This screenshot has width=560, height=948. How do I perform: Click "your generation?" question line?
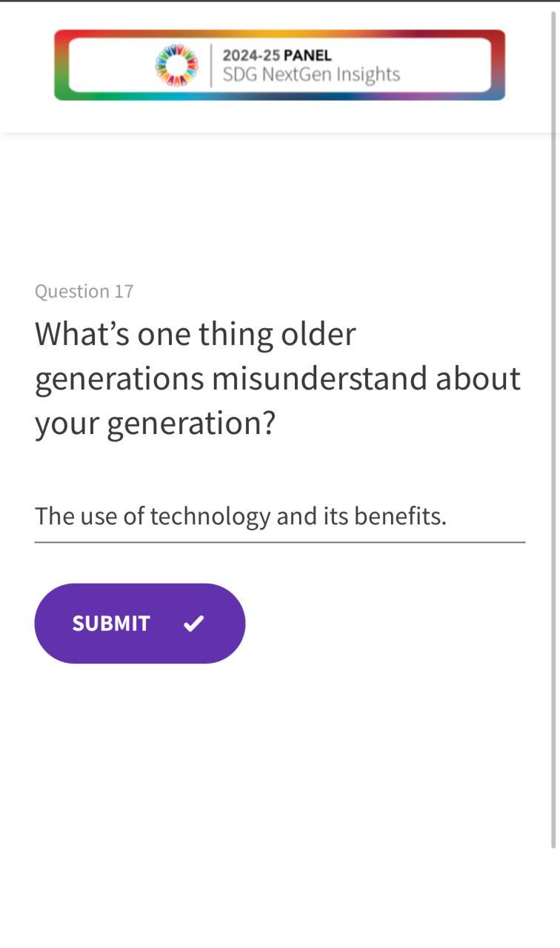pyautogui.click(x=155, y=423)
